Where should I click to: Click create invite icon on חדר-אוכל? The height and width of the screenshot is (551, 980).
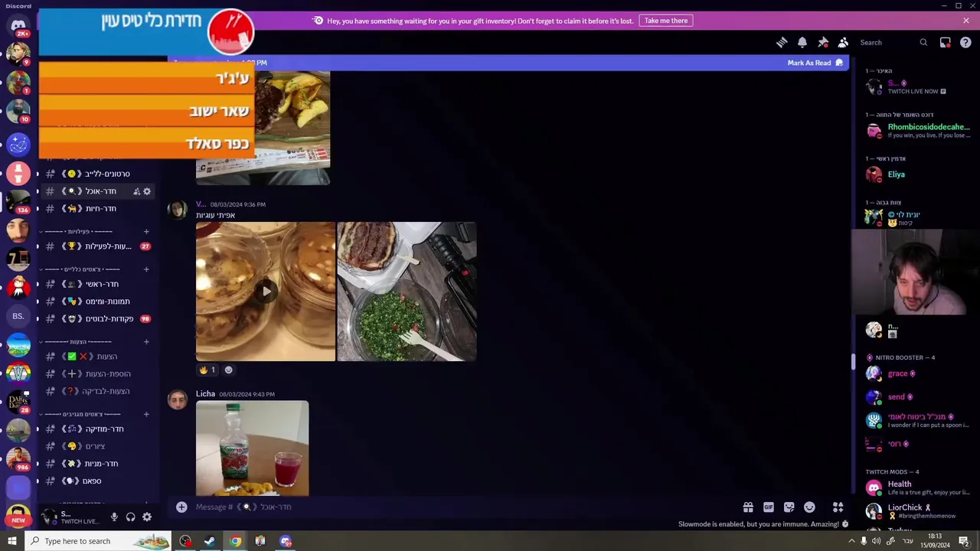click(x=136, y=191)
